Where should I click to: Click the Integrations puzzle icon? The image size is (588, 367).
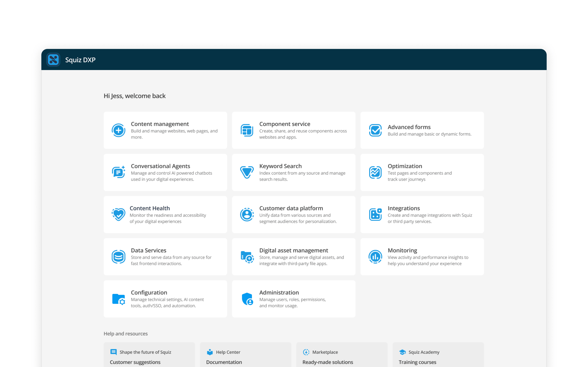click(x=375, y=215)
